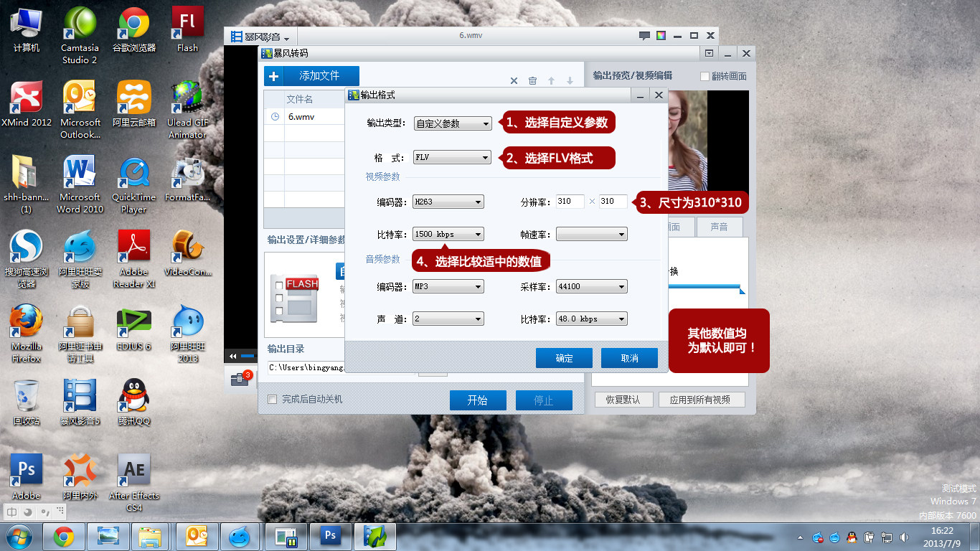
Task: Move file up with up arrow icon
Action: point(551,81)
